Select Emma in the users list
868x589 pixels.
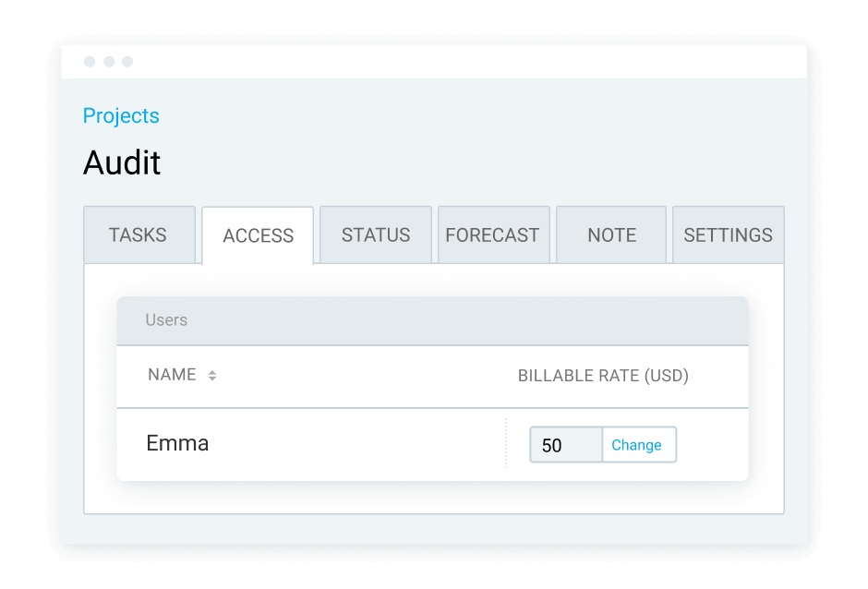coord(177,443)
